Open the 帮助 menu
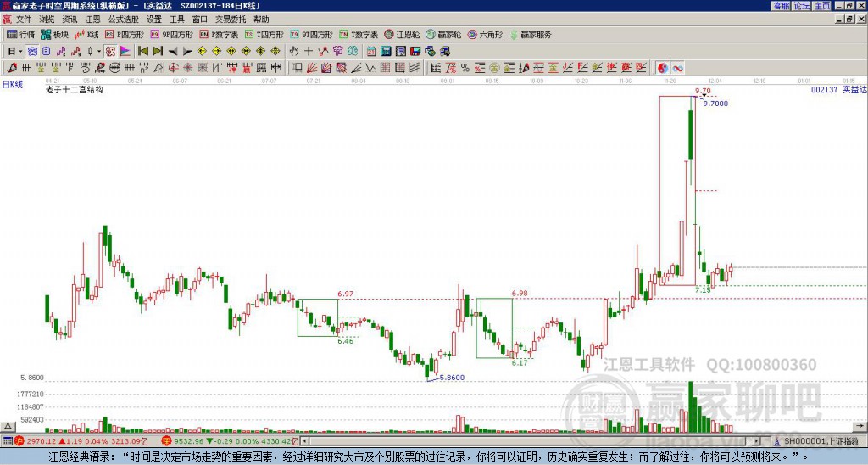Viewport: 868px width, 465px height. coord(261,20)
